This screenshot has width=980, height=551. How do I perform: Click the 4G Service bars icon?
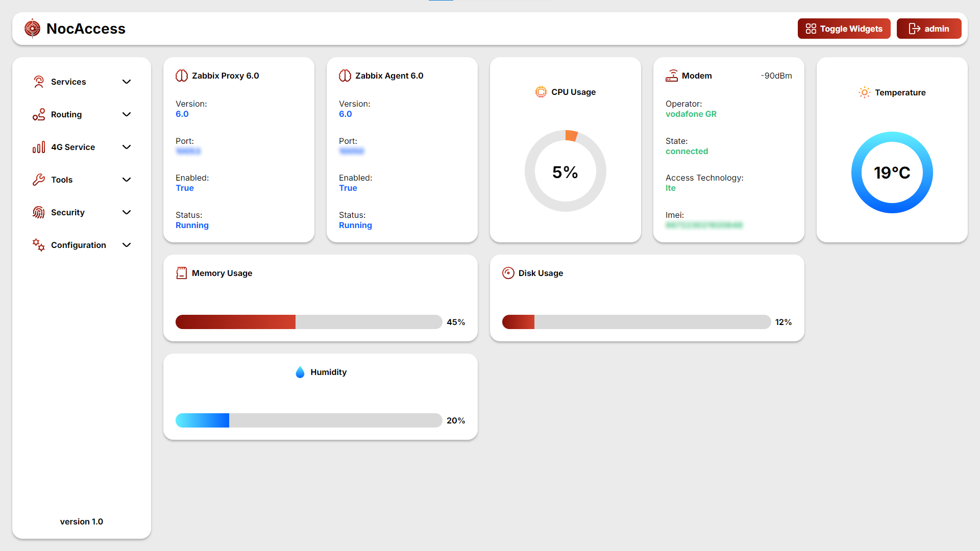click(x=39, y=147)
